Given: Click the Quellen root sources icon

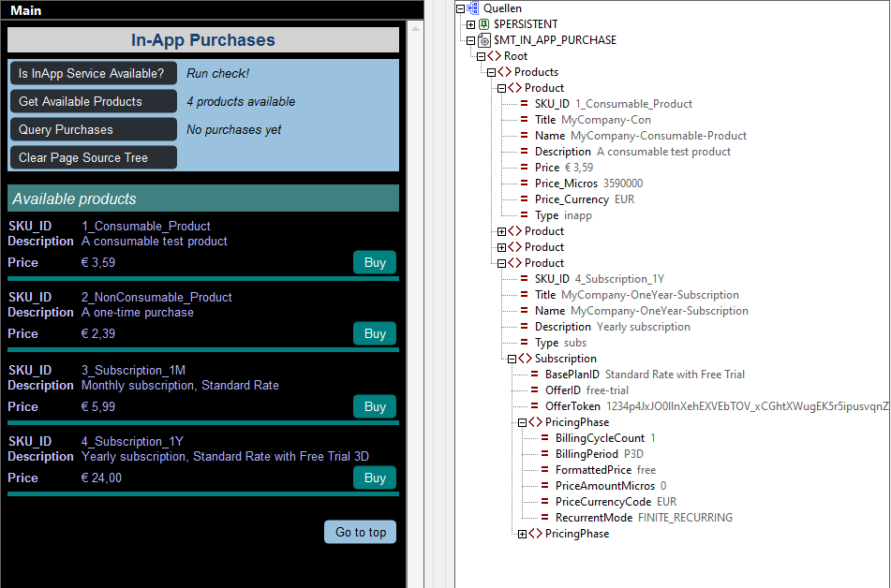Looking at the screenshot, I should [x=472, y=8].
